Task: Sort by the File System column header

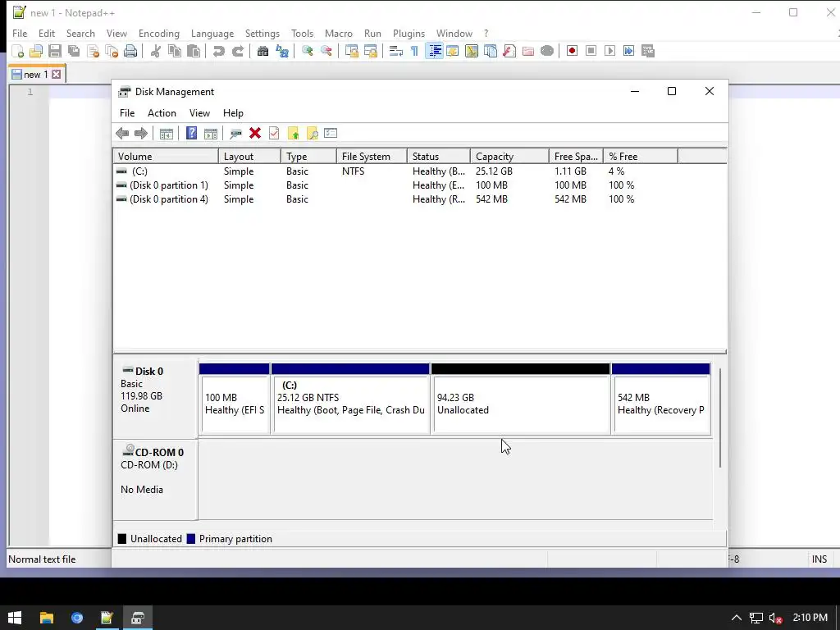Action: [x=372, y=157]
